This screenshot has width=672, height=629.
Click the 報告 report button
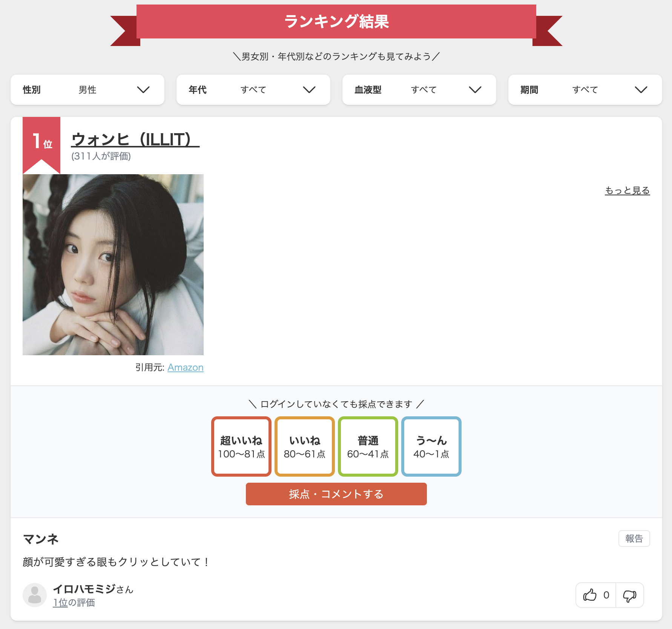(x=634, y=538)
